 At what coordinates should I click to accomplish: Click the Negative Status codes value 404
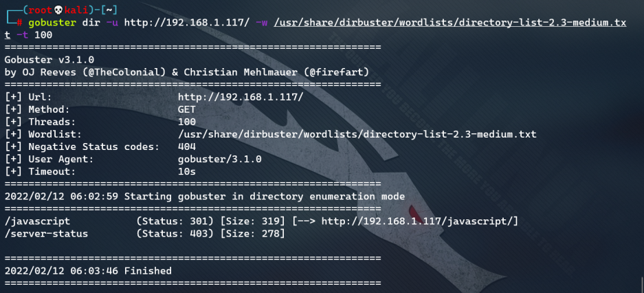[187, 146]
